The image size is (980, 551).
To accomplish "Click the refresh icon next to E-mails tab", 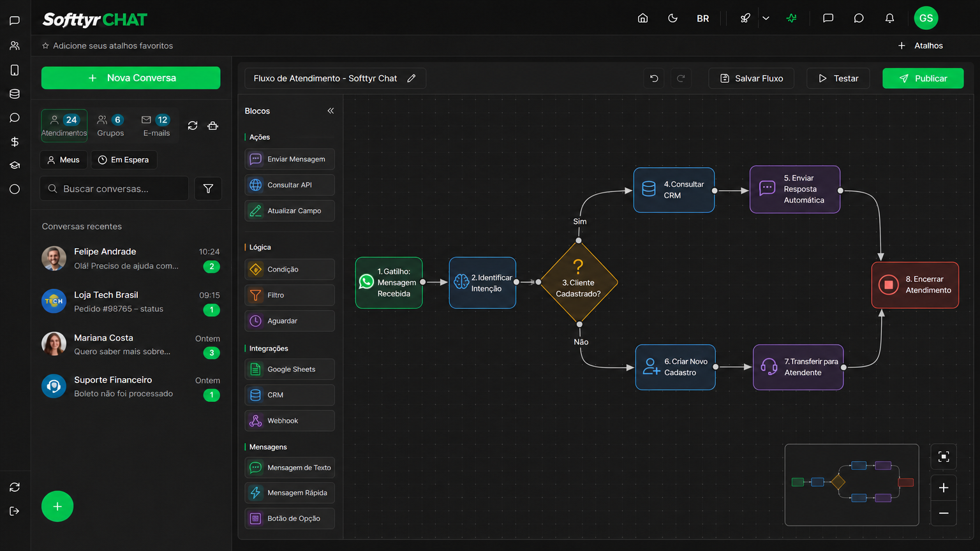I will tap(193, 126).
